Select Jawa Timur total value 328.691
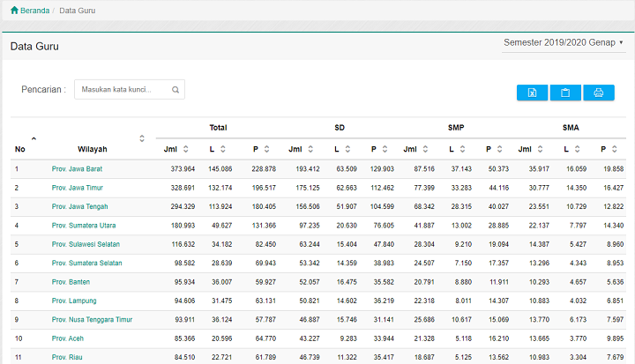 183,188
